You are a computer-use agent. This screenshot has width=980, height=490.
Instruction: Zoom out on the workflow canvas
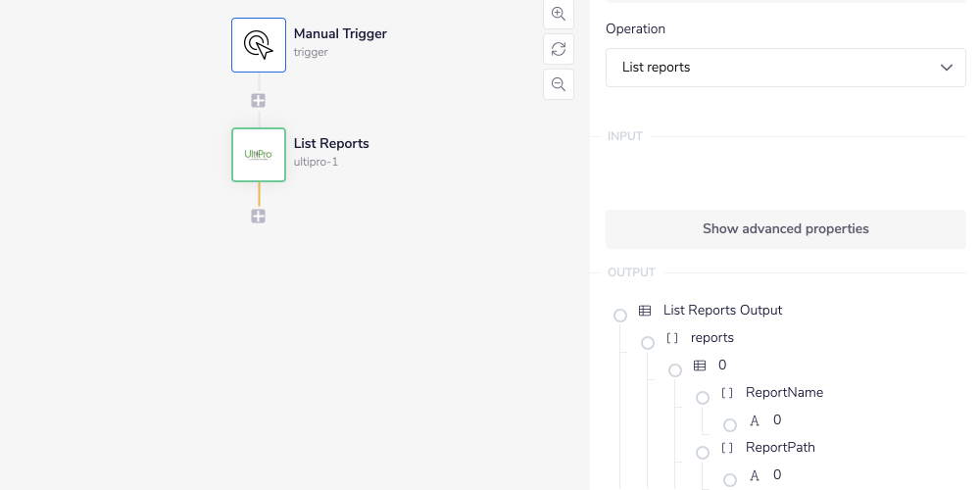(x=559, y=84)
